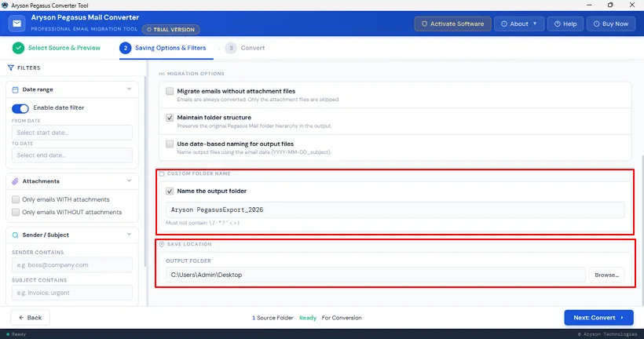Click the Save Location pin icon
The image size is (644, 339).
162,244
